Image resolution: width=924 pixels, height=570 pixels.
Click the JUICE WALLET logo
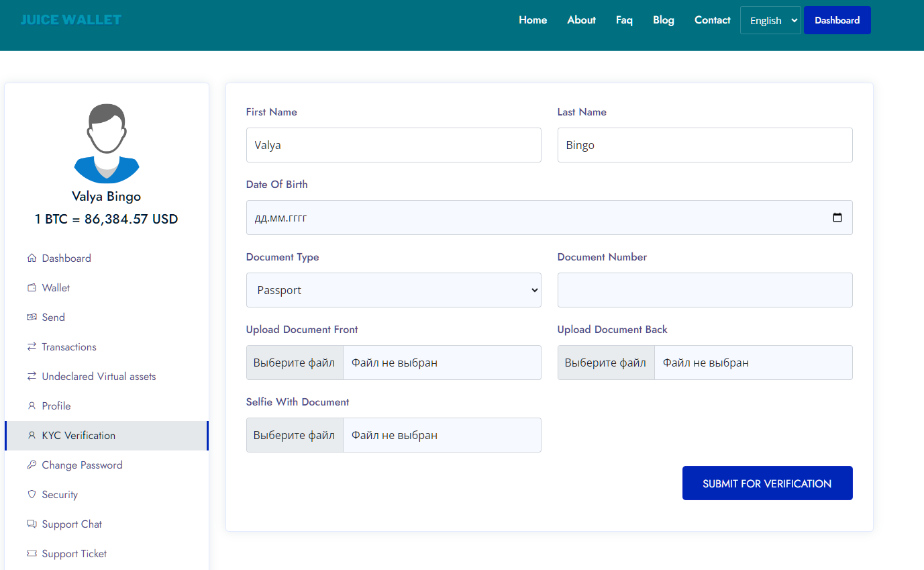coord(71,19)
